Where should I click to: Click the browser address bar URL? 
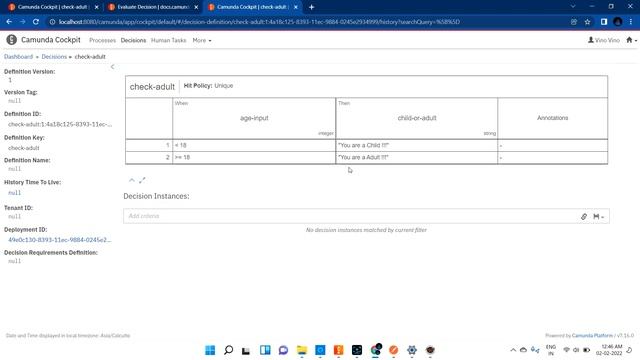pyautogui.click(x=259, y=22)
